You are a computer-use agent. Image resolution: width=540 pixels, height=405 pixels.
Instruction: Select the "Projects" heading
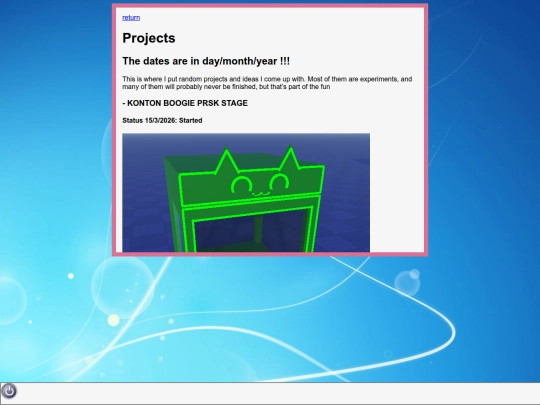click(149, 38)
